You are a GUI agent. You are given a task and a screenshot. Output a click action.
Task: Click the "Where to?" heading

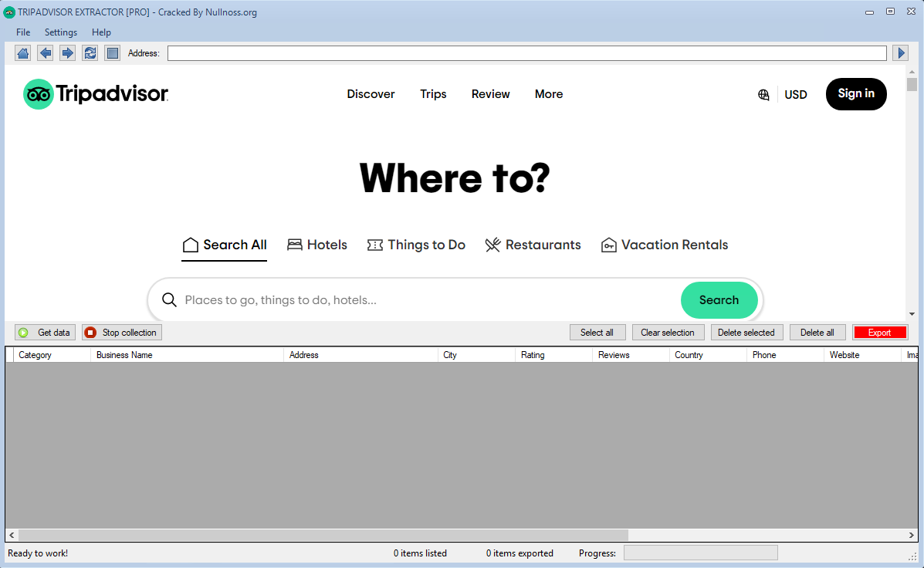click(455, 178)
